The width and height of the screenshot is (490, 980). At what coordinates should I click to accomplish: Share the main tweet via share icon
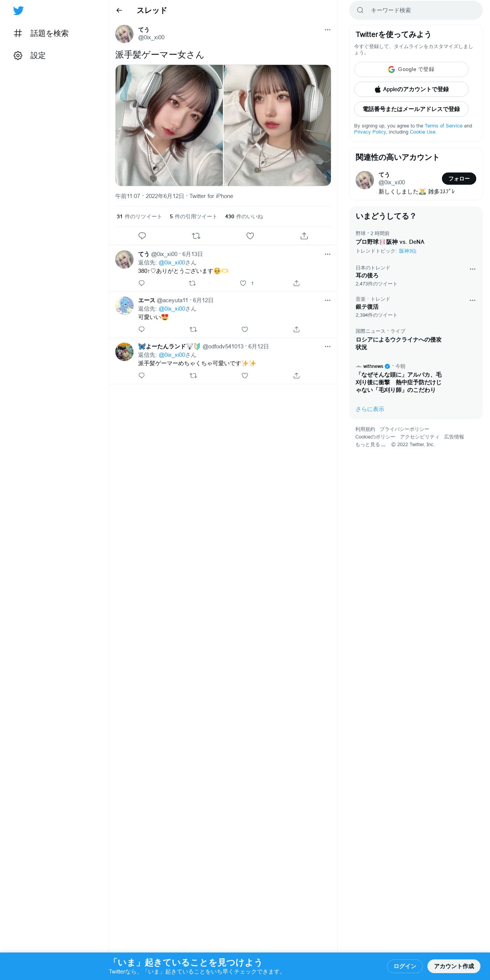point(304,236)
